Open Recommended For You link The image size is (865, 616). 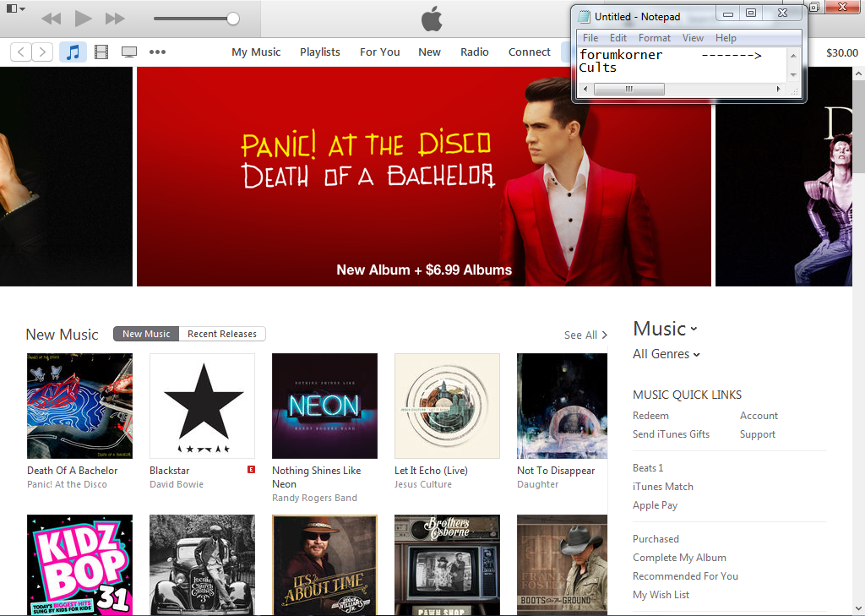click(x=685, y=576)
